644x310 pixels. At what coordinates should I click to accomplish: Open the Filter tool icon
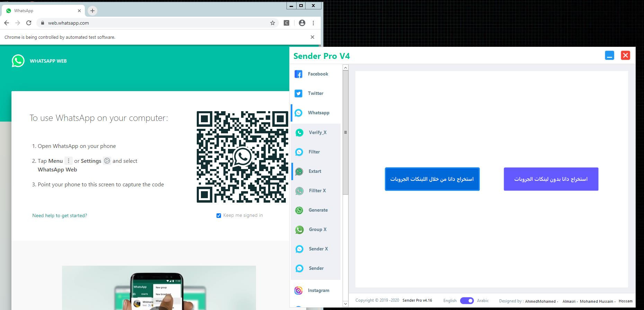tap(299, 152)
